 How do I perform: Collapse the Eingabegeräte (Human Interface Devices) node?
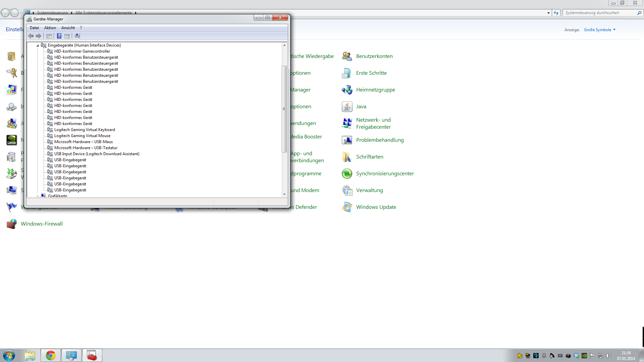[38, 45]
